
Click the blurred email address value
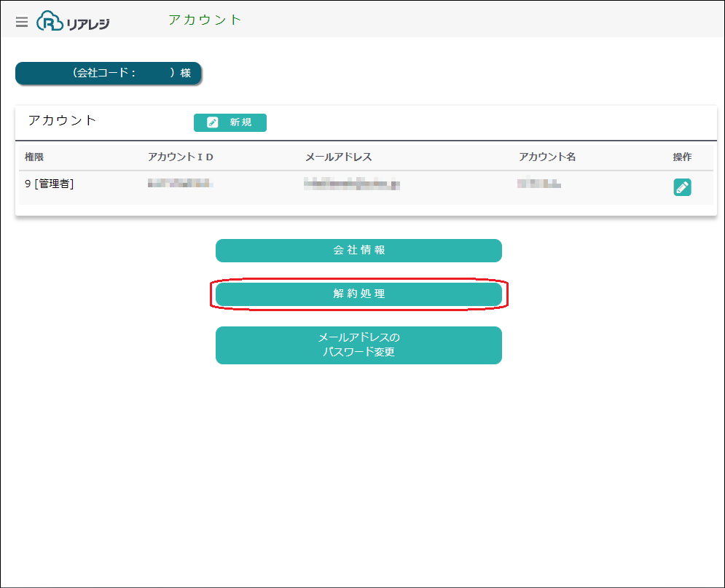[x=351, y=184]
